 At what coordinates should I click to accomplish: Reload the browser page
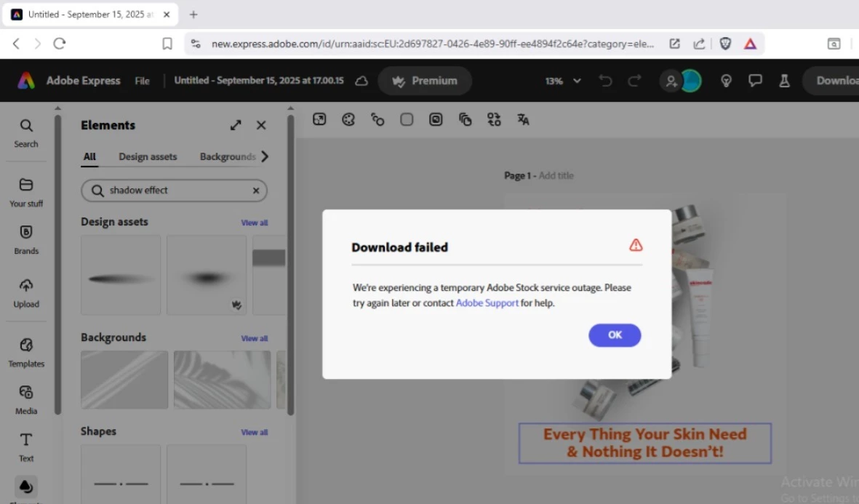point(59,44)
